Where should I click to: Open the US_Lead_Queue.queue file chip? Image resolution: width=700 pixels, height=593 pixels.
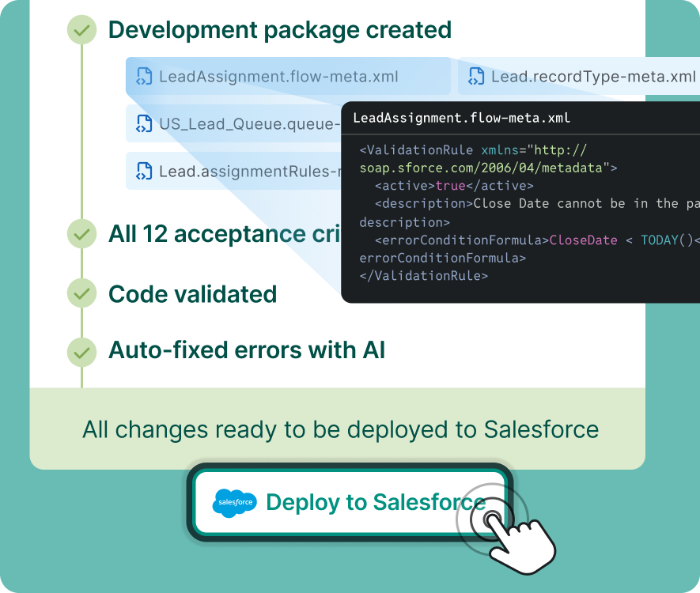[x=233, y=123]
